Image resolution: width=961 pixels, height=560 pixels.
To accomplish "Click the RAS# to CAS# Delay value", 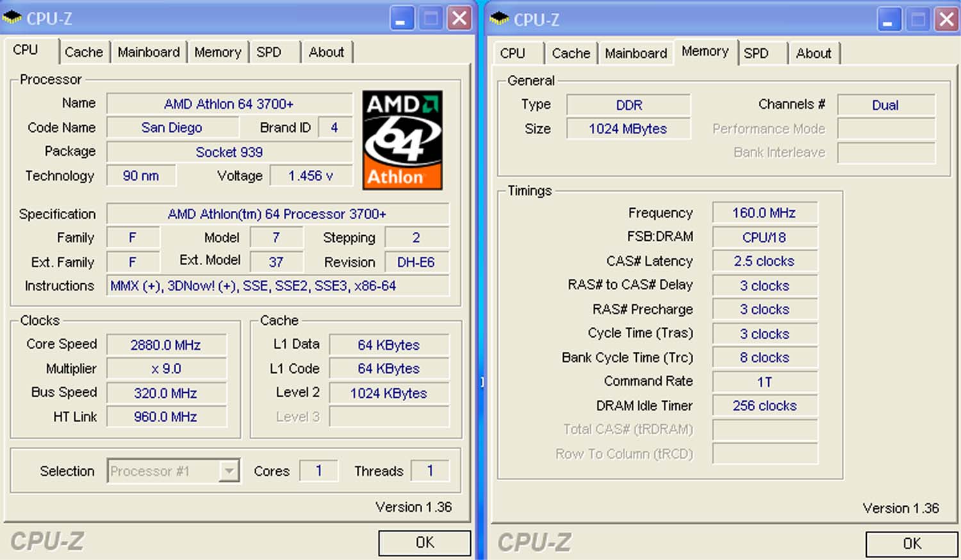I will [x=765, y=286].
